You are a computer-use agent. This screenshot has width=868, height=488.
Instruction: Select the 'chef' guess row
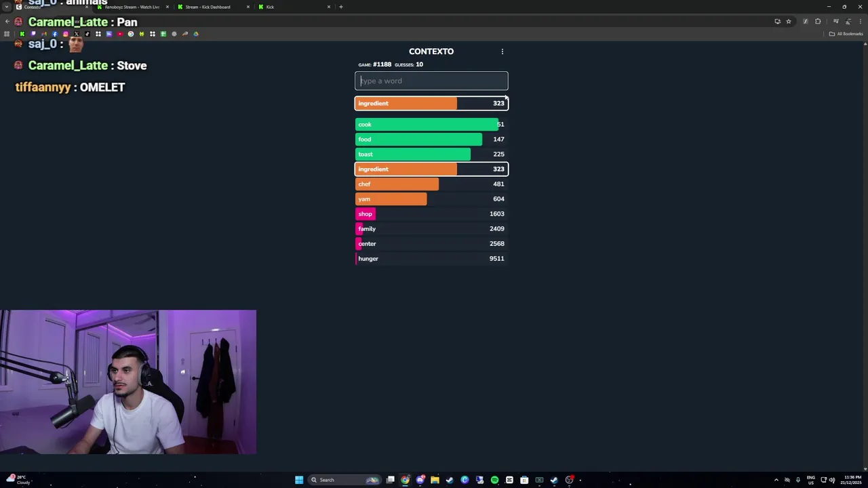(x=431, y=184)
